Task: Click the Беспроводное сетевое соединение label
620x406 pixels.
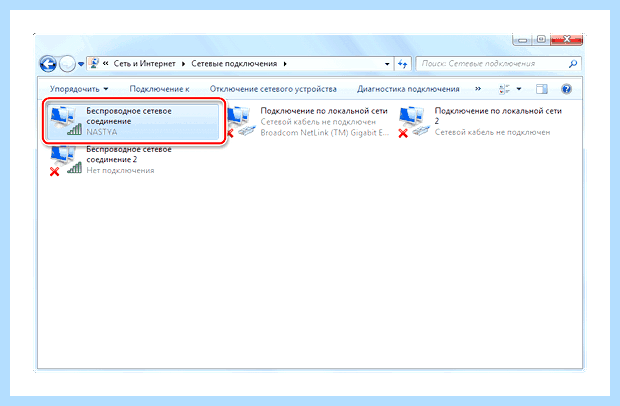Action: (129, 116)
